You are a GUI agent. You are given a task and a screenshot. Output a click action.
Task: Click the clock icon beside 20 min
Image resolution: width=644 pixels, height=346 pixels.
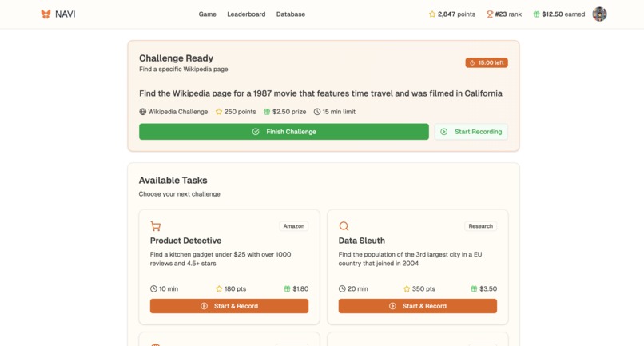point(342,289)
